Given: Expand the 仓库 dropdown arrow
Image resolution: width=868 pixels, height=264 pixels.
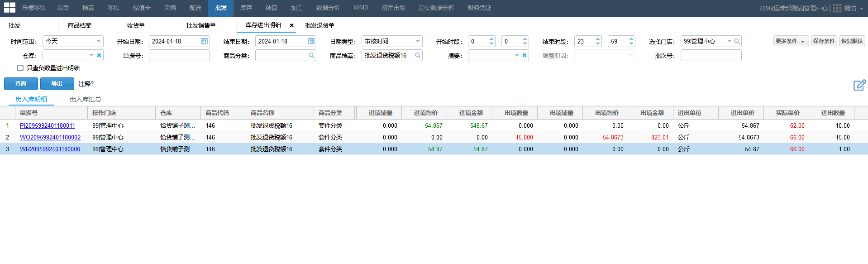Looking at the screenshot, I should point(91,55).
